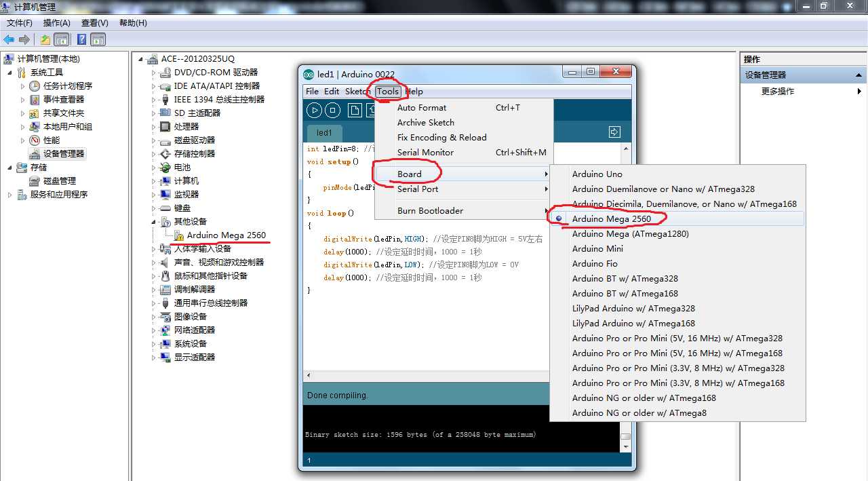The image size is (868, 481).
Task: Click the 鼠标和其他指针设备 mouse icon
Action: click(x=165, y=276)
